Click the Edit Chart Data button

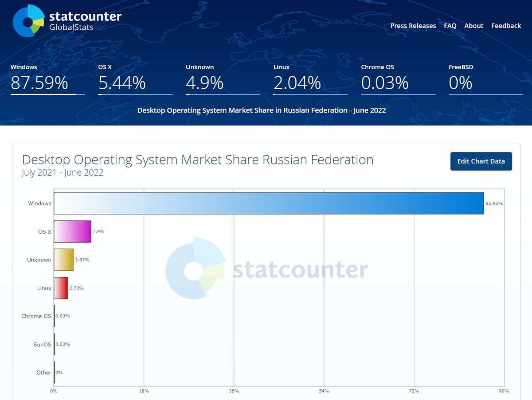(481, 161)
